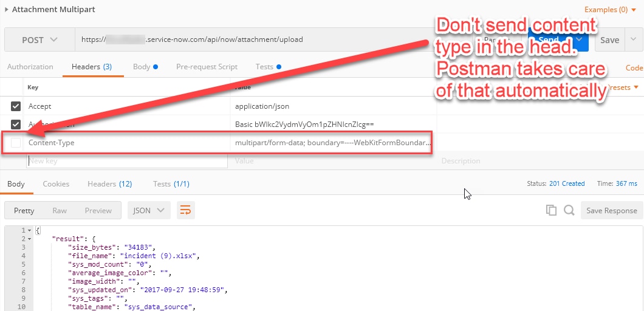Click the search response icon
The image size is (644, 311).
569,210
